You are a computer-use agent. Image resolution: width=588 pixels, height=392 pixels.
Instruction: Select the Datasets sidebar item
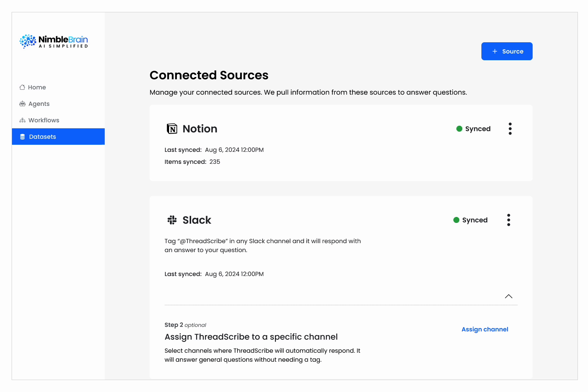coord(43,137)
